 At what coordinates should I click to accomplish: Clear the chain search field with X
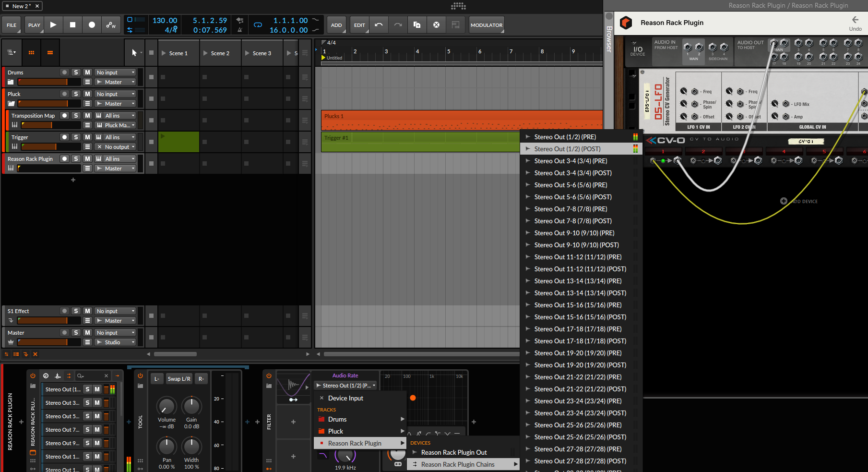107,376
